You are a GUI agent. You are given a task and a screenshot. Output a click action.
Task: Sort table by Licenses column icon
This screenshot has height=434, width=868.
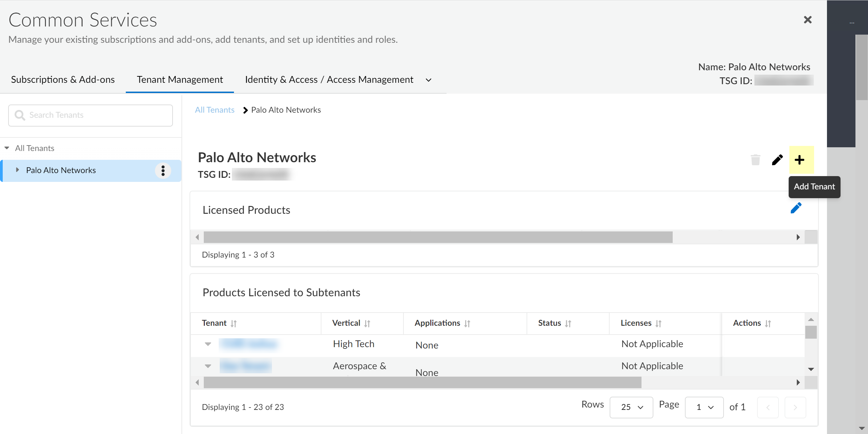pos(658,323)
